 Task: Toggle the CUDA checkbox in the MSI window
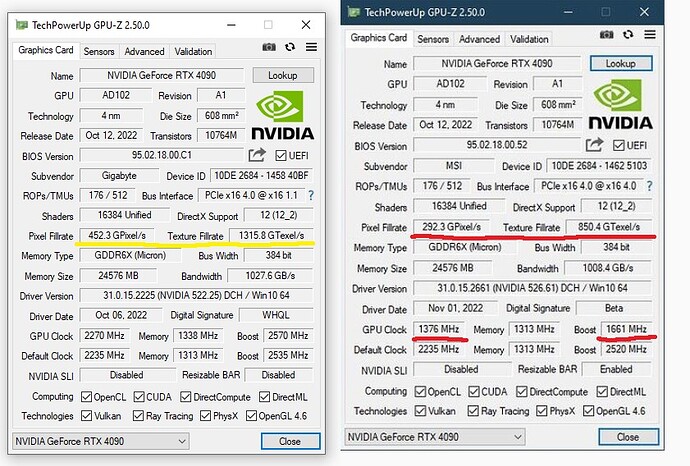[474, 392]
